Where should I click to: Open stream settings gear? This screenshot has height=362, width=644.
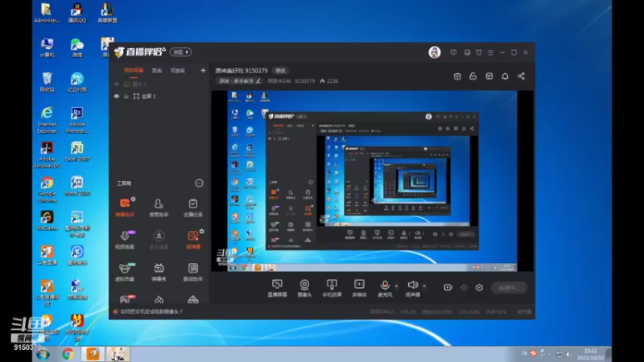[x=479, y=287]
